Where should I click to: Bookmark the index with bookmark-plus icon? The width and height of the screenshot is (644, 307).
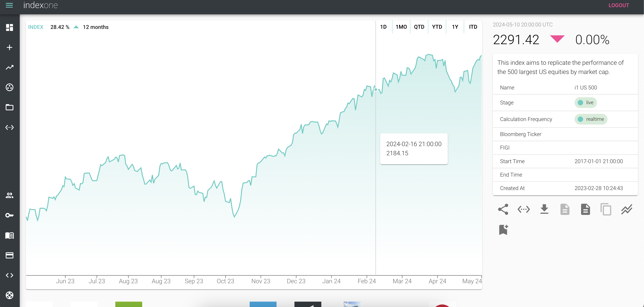tap(503, 230)
